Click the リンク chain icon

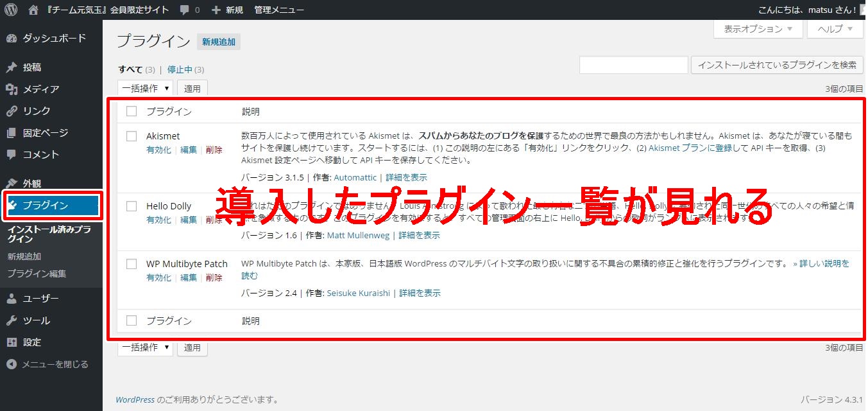pyautogui.click(x=12, y=111)
